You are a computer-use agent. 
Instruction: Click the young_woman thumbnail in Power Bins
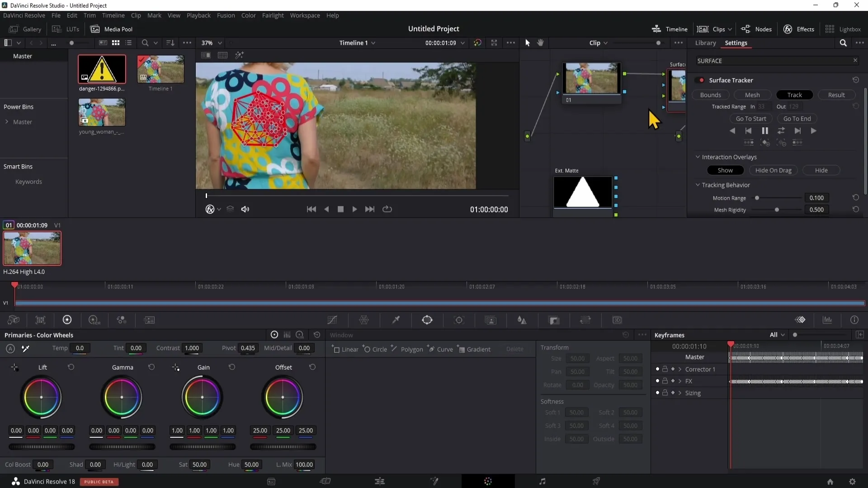(101, 114)
